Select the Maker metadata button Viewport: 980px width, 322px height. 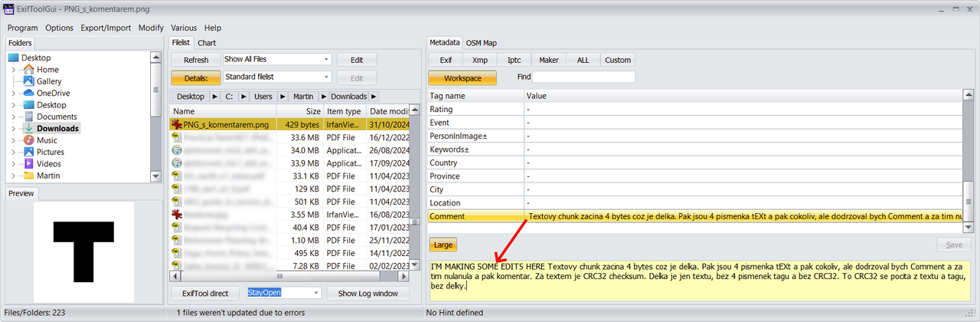click(x=549, y=60)
